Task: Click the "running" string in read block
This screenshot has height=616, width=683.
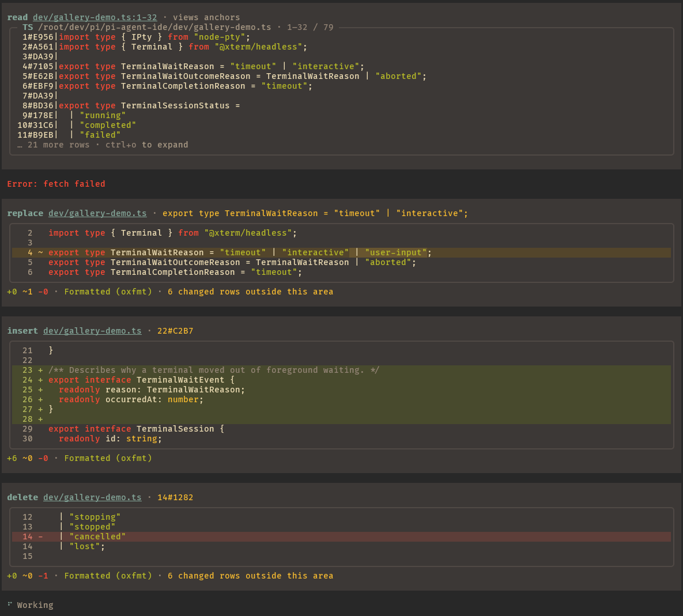Action: pos(103,115)
